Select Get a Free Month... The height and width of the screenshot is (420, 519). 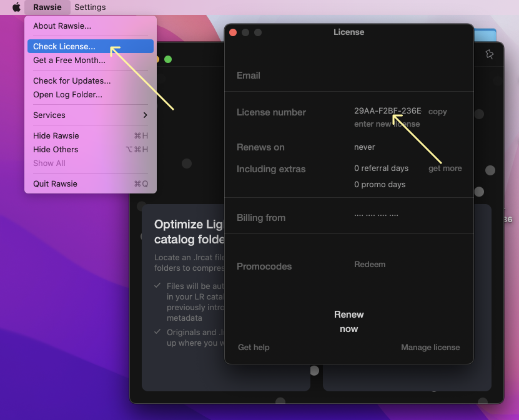(x=91, y=60)
